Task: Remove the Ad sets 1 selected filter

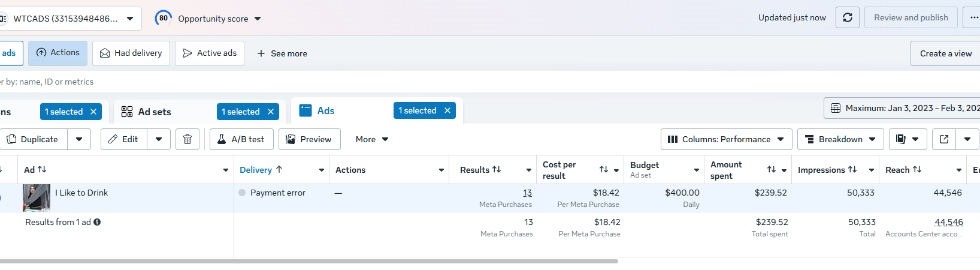Action: (x=271, y=112)
